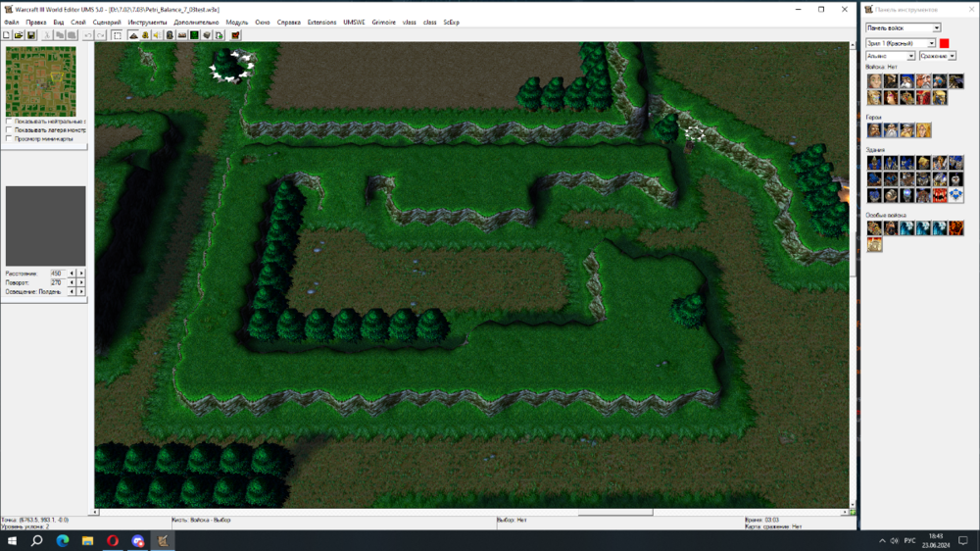Open the Terrain editor toolbar icon
The image size is (980, 551).
pos(133,35)
